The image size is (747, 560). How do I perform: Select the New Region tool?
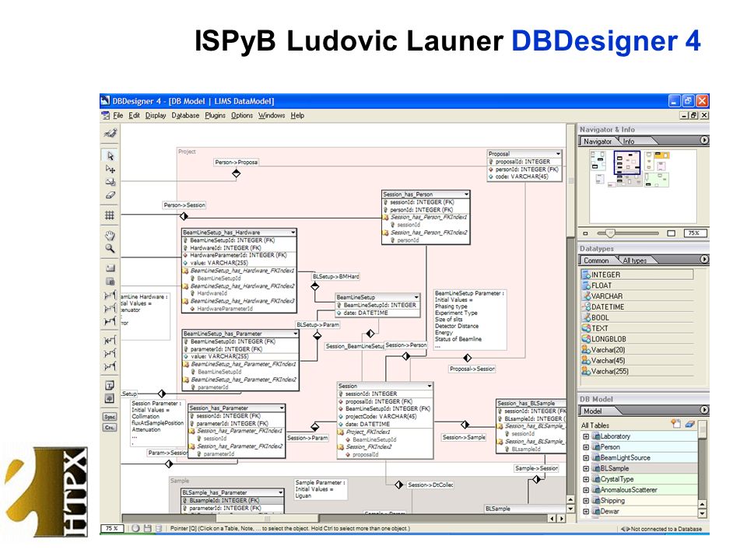coord(110,268)
